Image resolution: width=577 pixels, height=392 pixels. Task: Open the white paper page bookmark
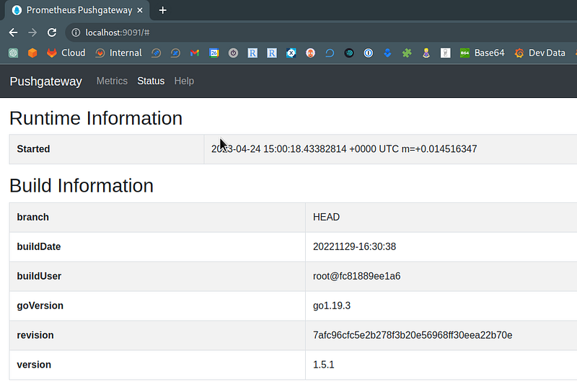click(x=445, y=53)
